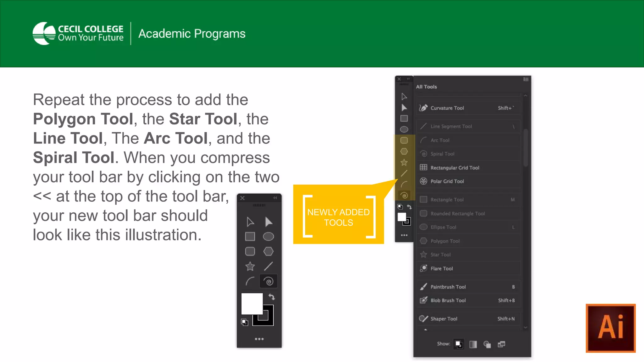Toggle Show fill and stroke controls

tap(458, 344)
